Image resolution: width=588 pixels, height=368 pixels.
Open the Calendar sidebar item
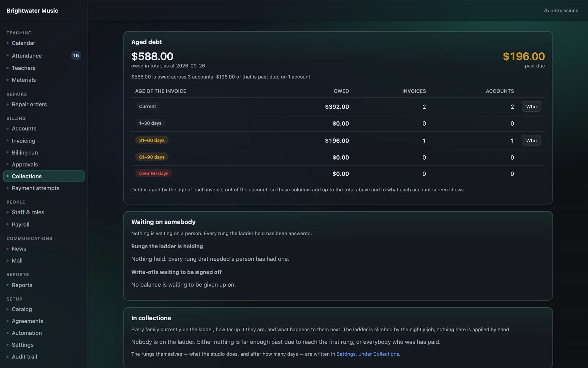(x=44, y=43)
